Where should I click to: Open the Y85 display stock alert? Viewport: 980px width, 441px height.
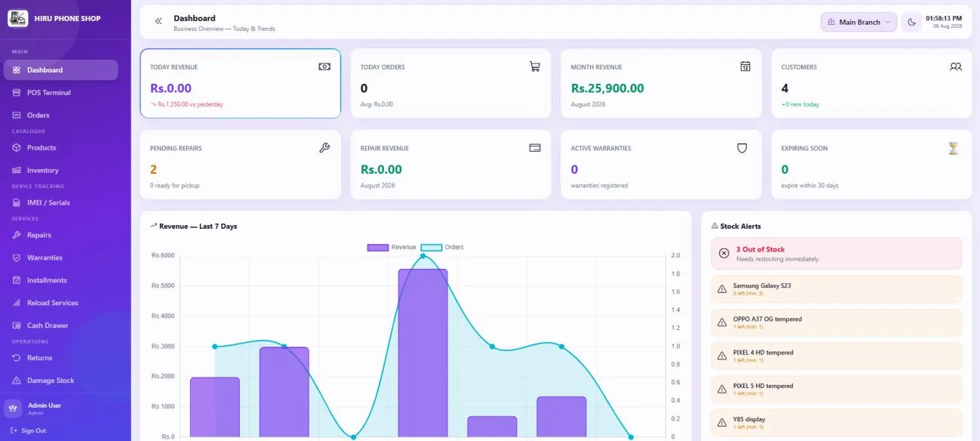click(x=836, y=422)
